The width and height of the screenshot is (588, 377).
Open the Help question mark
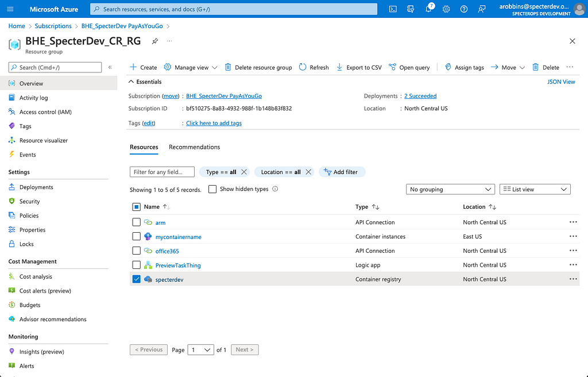pos(464,9)
